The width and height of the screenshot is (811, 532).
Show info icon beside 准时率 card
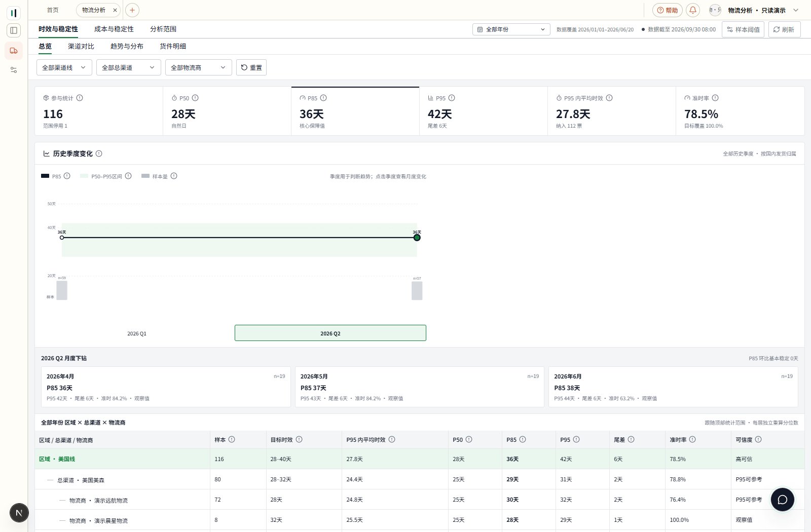pyautogui.click(x=715, y=98)
